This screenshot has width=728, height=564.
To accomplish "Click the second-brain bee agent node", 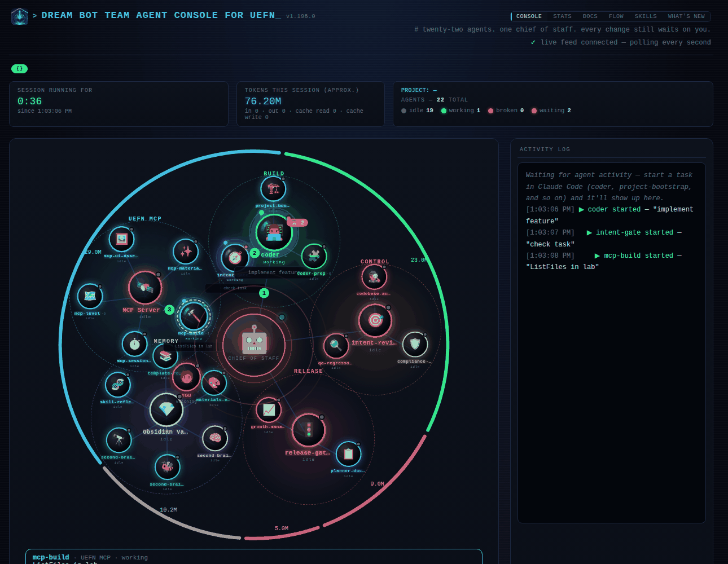I will pyautogui.click(x=167, y=467).
